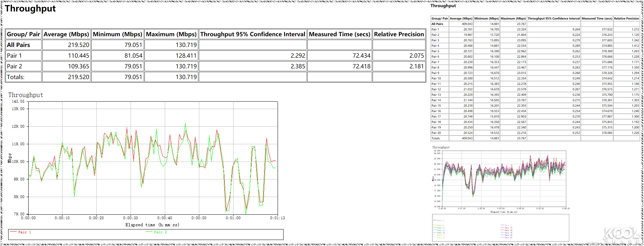Viewport: 644px width, 246px height.
Task: Click the Pair 18 legend entry
Action: 508,235
